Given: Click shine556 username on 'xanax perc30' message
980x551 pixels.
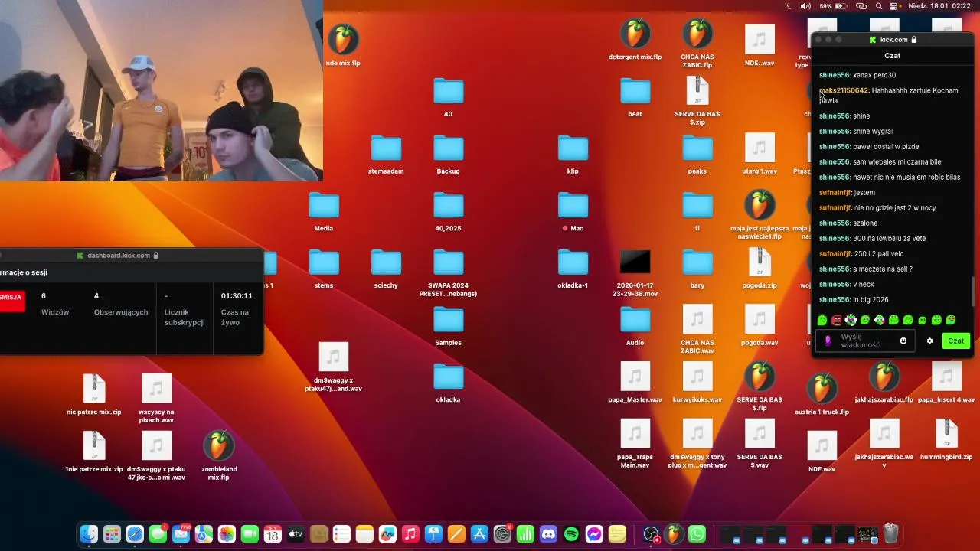Looking at the screenshot, I should point(835,75).
